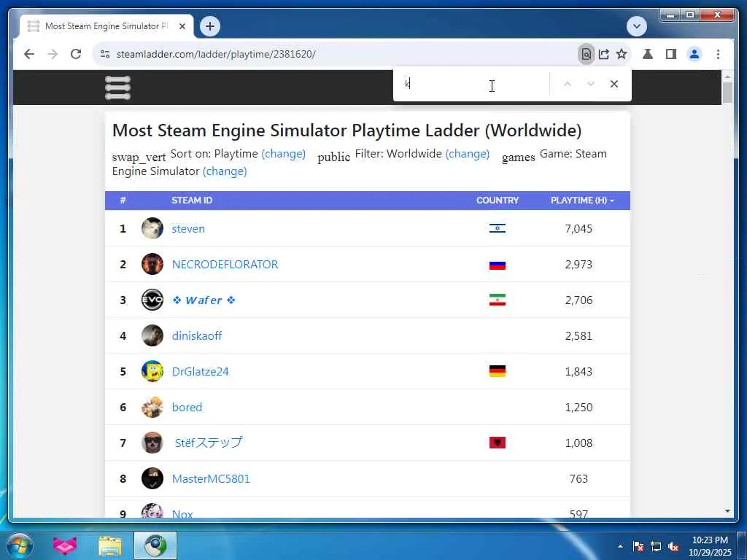Open bored profile link
The image size is (747, 560).
[x=187, y=408]
